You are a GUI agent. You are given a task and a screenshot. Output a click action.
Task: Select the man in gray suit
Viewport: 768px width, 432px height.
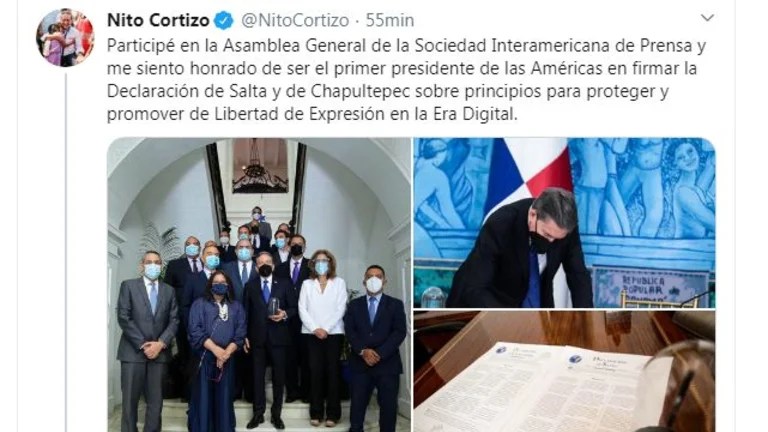[x=147, y=340]
